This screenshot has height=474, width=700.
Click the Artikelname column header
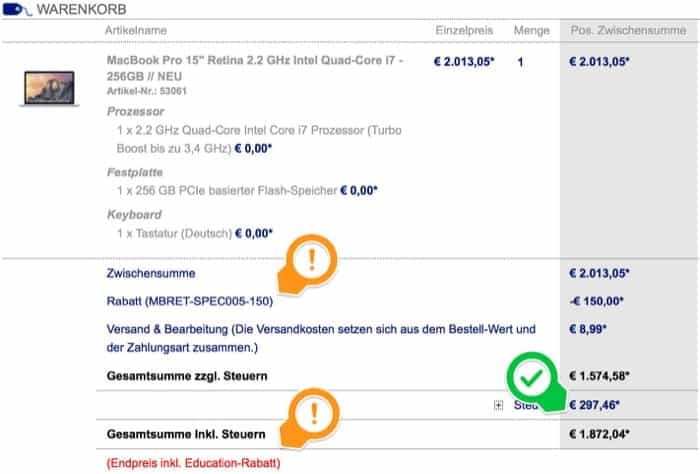tap(136, 30)
